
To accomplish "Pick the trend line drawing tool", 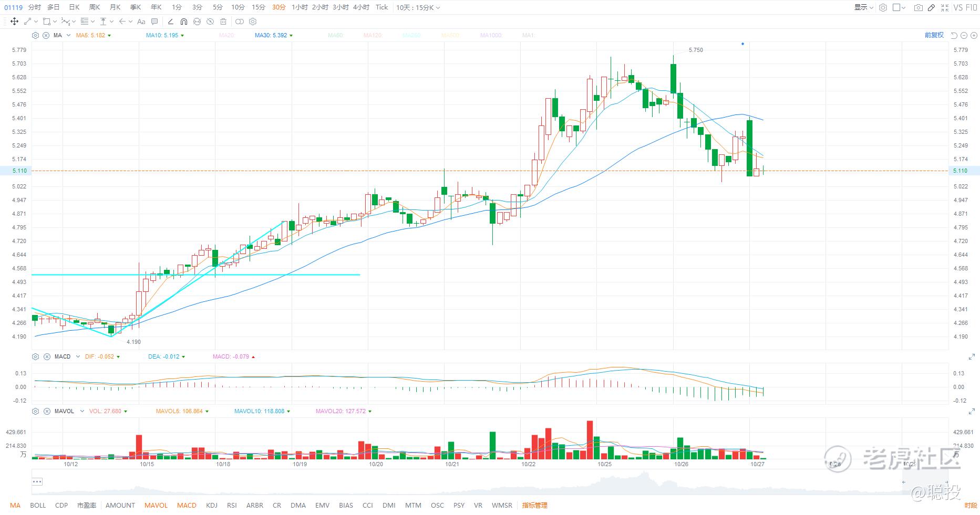I will point(27,22).
